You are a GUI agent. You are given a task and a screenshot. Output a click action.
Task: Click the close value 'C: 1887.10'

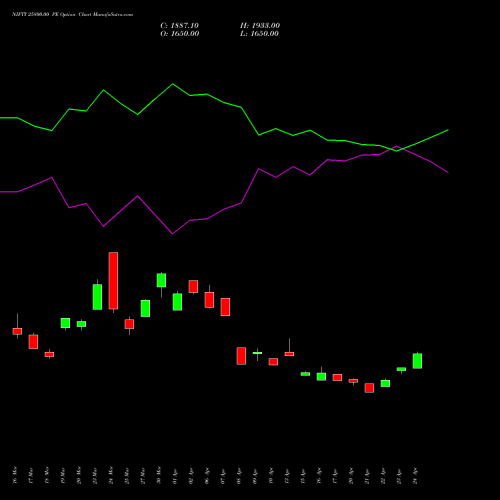[179, 26]
